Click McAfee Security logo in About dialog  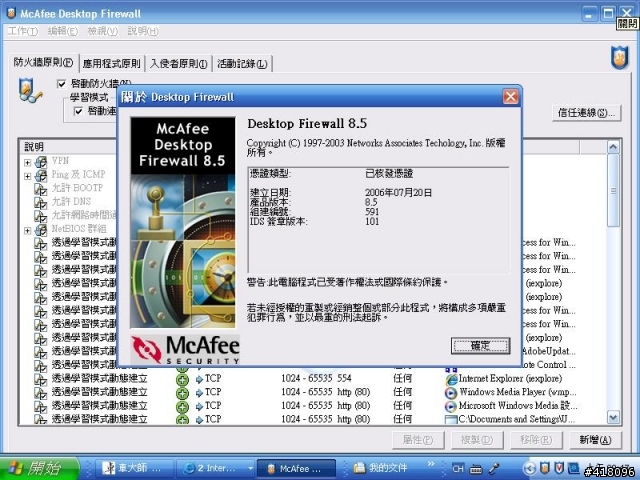(x=185, y=350)
